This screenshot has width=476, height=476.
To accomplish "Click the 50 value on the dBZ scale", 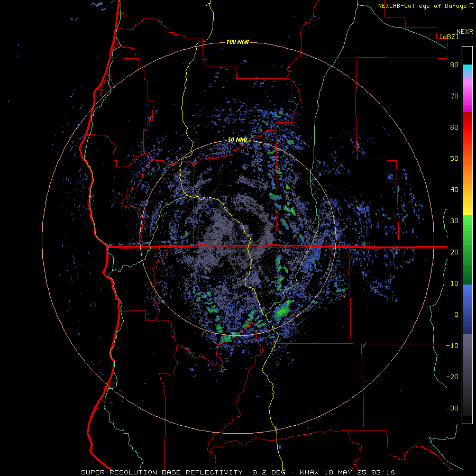I will (x=454, y=159).
